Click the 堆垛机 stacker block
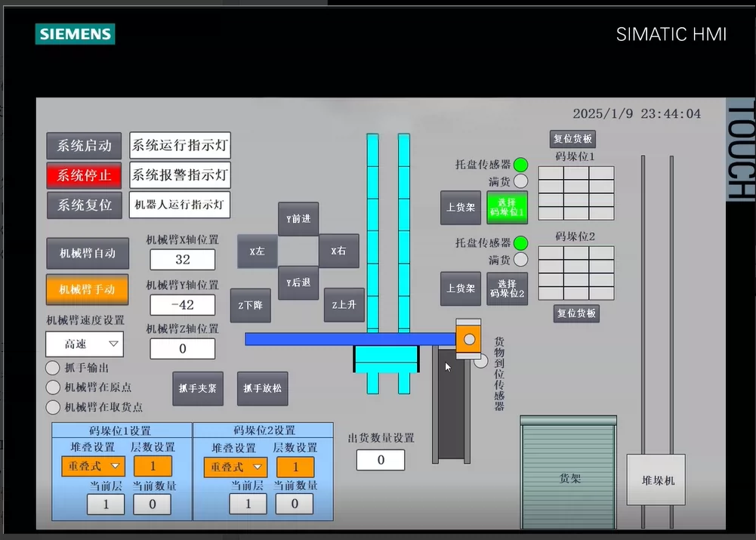 coord(656,480)
